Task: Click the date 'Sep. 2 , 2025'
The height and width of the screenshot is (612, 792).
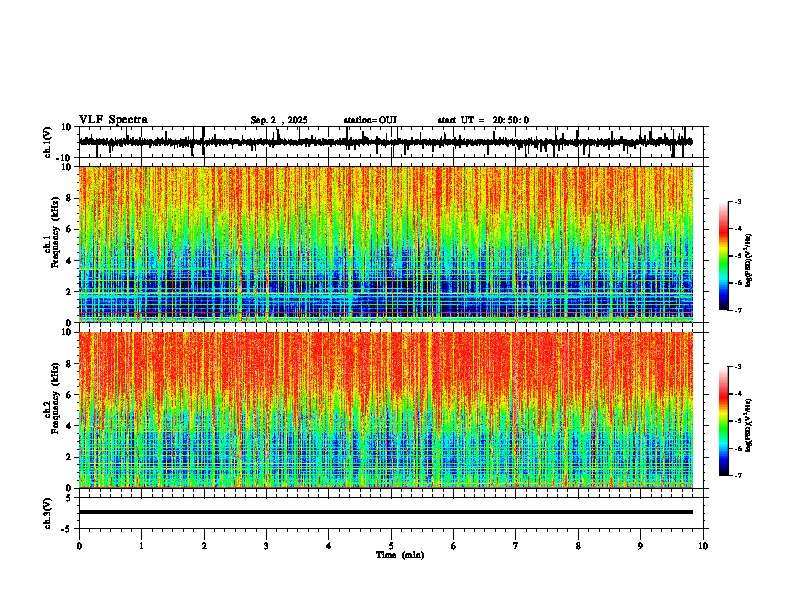Action: click(x=279, y=120)
